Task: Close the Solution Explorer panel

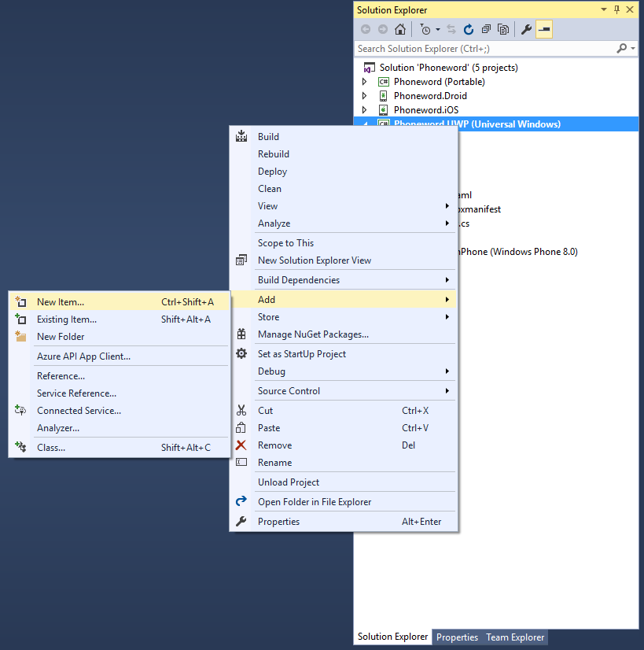Action: pyautogui.click(x=630, y=9)
